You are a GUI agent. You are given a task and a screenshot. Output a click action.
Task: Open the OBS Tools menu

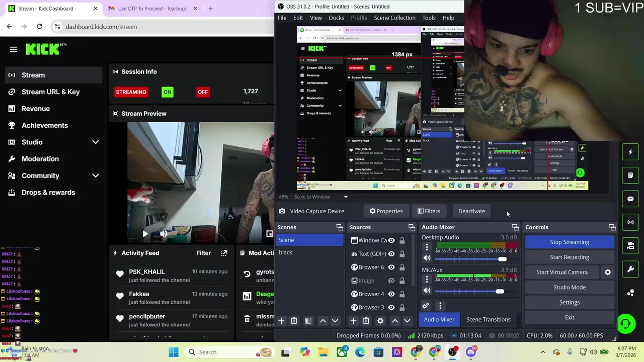(429, 18)
